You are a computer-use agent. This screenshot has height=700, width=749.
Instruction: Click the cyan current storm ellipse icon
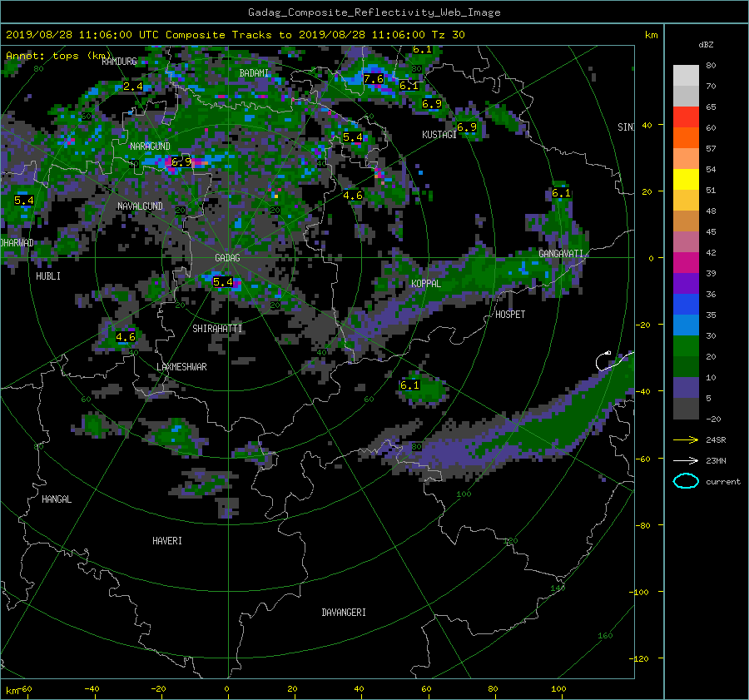pos(686,481)
